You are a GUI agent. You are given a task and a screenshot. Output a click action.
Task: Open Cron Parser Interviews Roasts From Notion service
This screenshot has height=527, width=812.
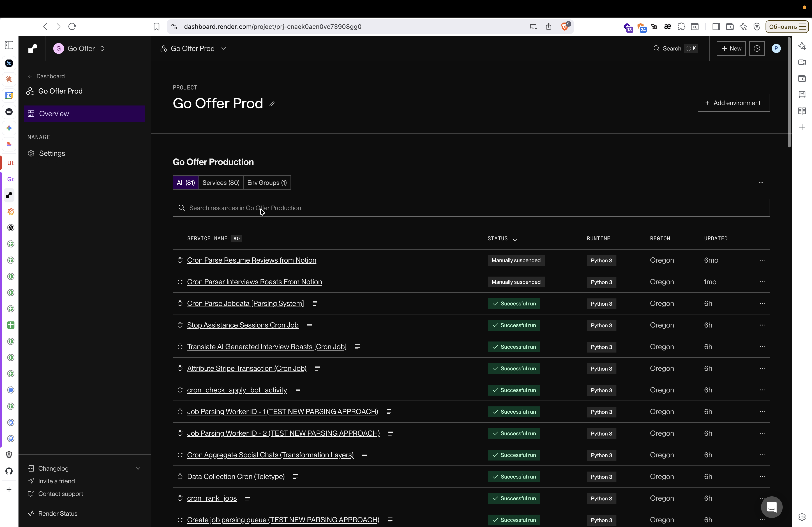(254, 282)
